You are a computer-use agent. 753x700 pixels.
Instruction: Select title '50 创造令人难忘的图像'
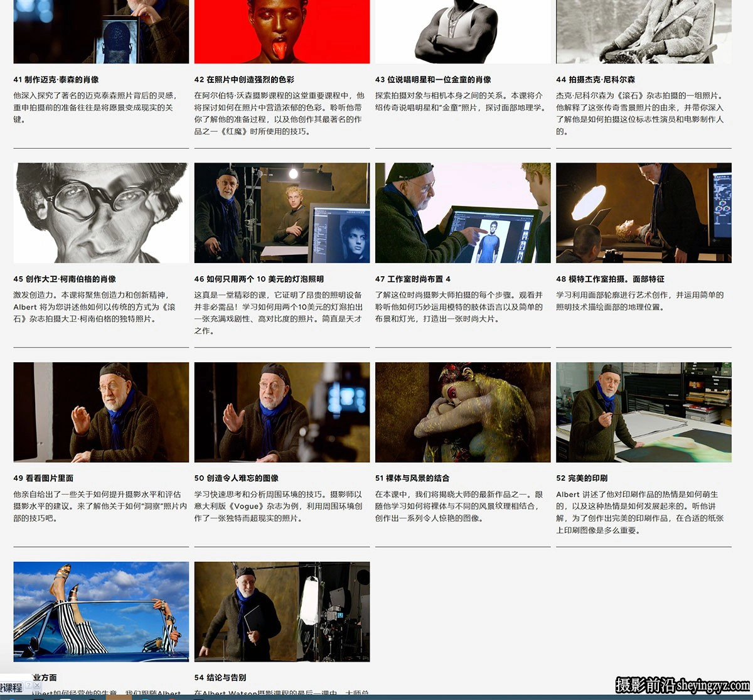(x=237, y=478)
